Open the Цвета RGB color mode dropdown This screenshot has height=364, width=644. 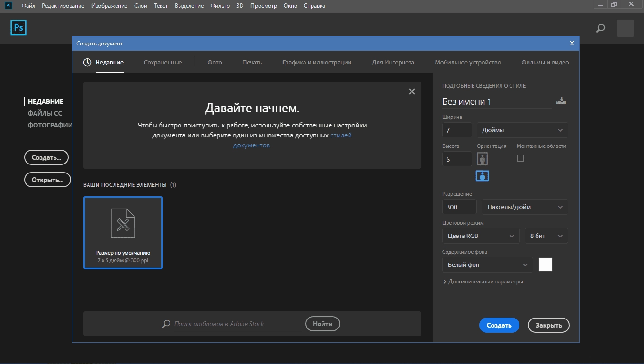pyautogui.click(x=481, y=236)
